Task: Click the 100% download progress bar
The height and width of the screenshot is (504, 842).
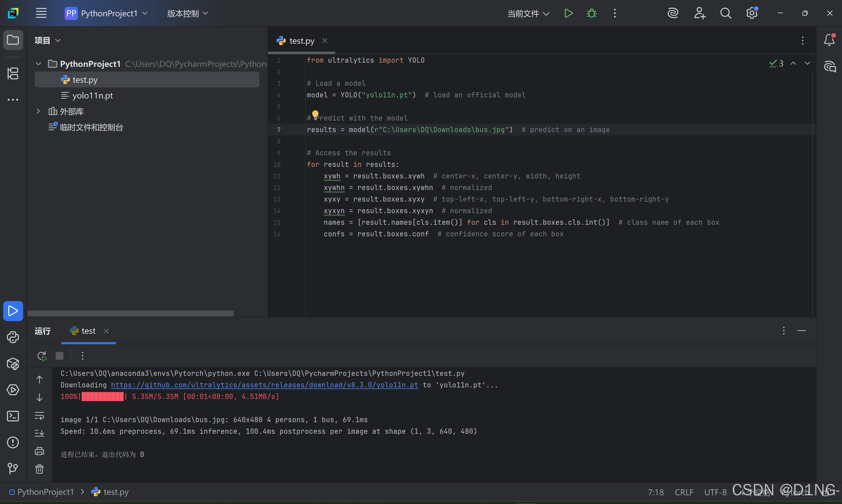Action: click(x=102, y=396)
